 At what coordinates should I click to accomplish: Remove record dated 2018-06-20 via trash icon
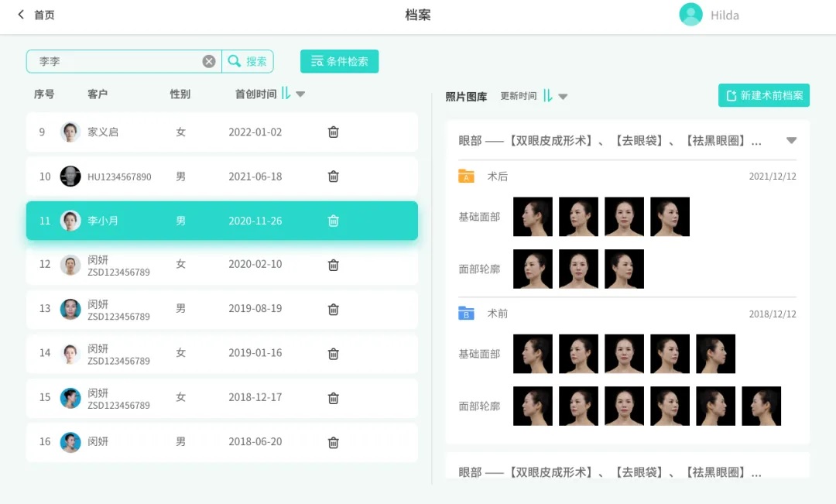[x=334, y=443]
